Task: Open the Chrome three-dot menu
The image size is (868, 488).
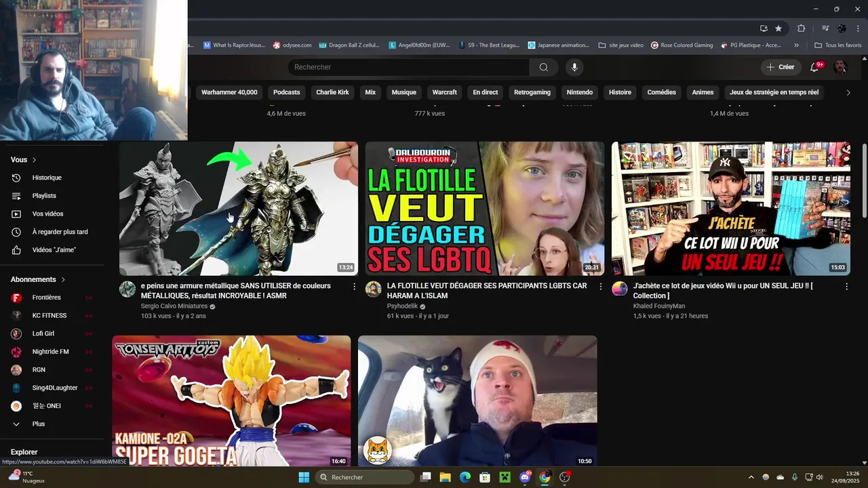Action: point(859,28)
